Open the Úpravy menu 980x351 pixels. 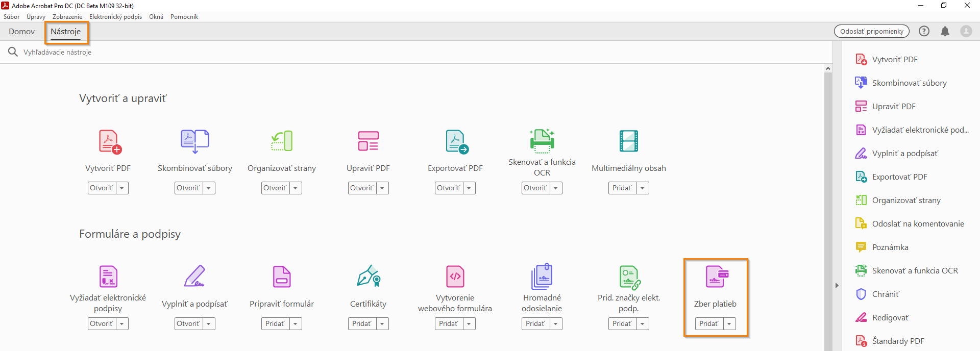tap(36, 17)
